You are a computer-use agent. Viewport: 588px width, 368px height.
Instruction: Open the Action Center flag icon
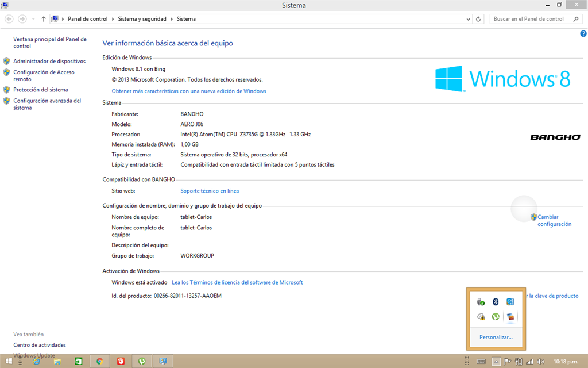coord(508,362)
